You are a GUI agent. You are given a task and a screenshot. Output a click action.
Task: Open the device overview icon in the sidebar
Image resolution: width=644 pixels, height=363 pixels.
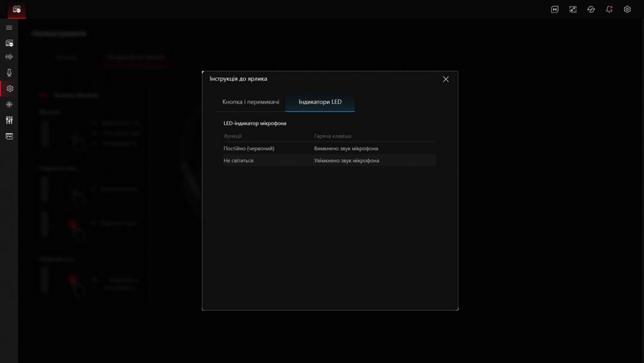coord(9,43)
